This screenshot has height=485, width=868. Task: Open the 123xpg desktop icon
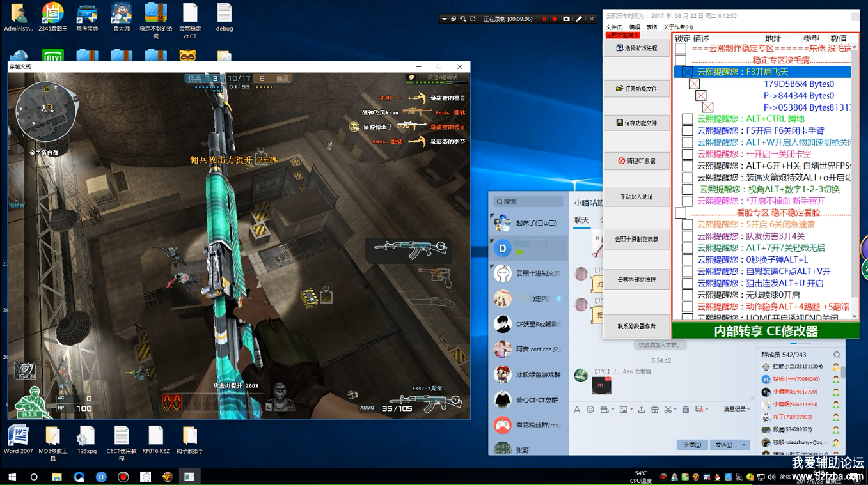(x=86, y=440)
